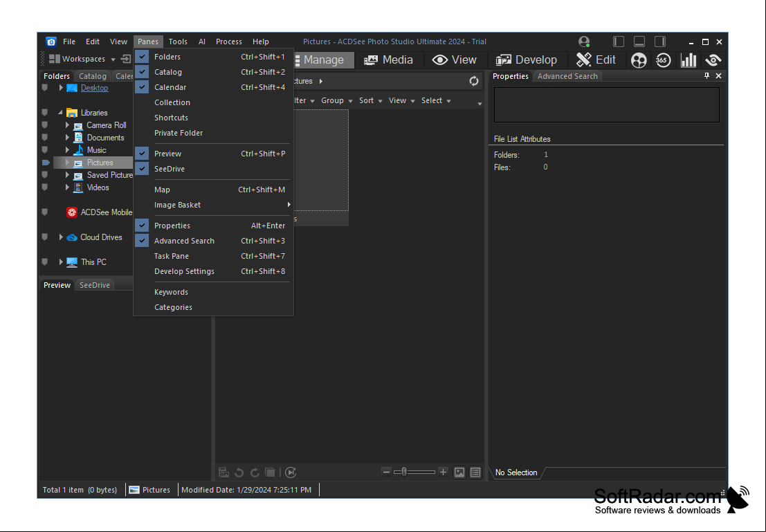Switch to the View mode
The image size is (766, 532).
[x=455, y=60]
